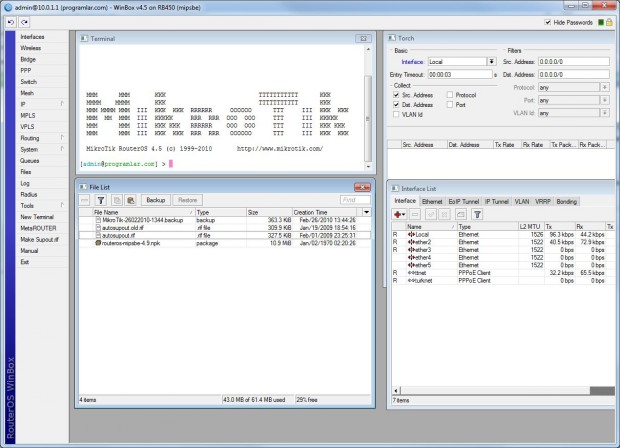Click the Torch Src. Address filter field

[574, 62]
